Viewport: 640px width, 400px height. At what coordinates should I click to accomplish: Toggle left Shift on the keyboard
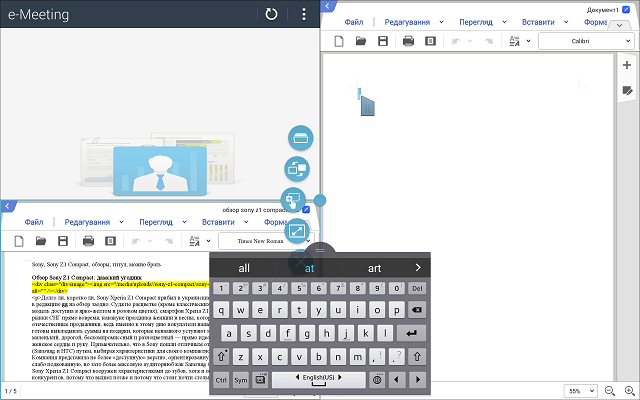coord(221,357)
